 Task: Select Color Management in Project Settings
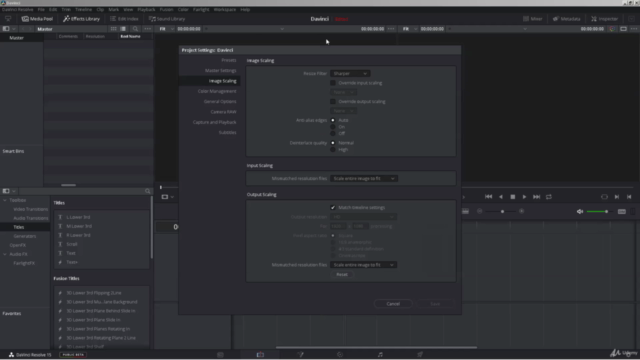[217, 91]
